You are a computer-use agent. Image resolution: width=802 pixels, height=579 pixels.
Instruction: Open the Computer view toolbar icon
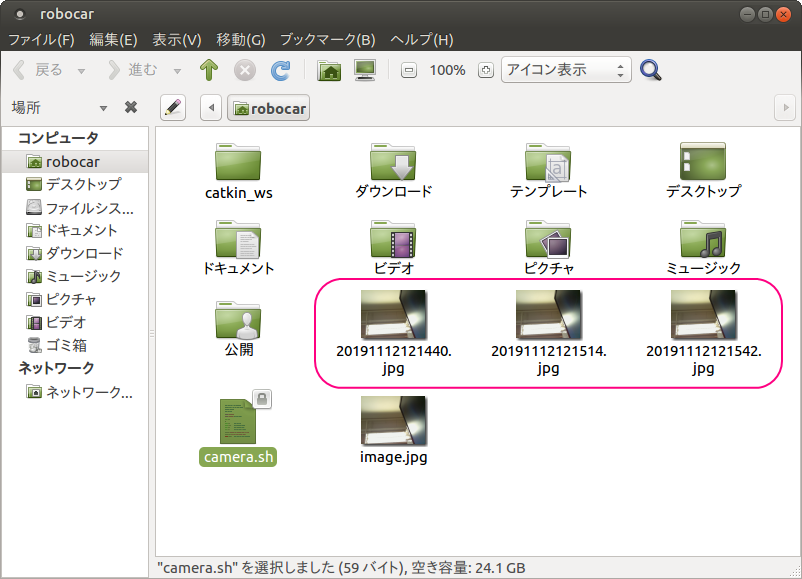coord(365,70)
